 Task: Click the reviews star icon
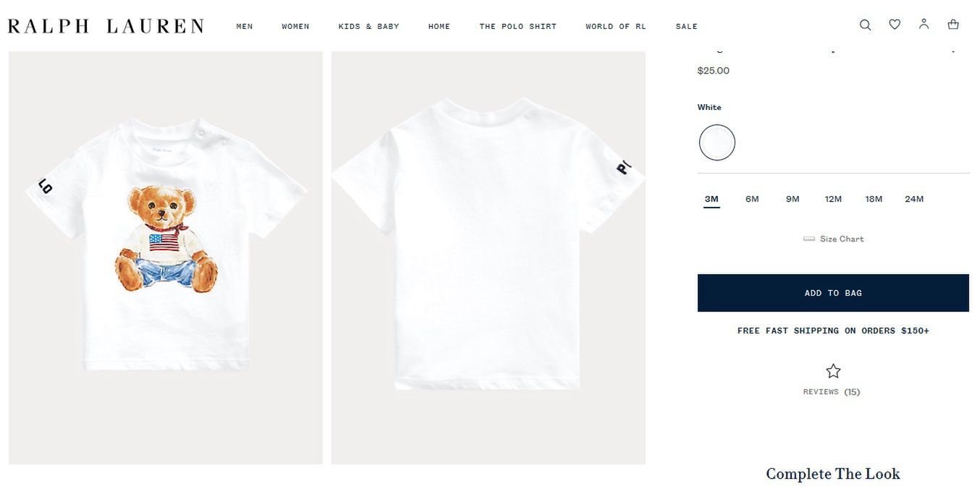click(x=833, y=371)
